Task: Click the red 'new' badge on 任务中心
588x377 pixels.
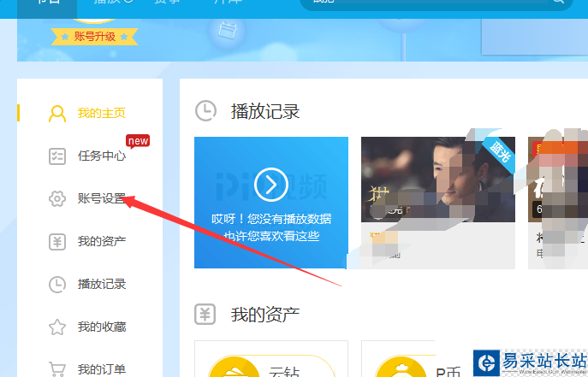Action: coord(138,141)
